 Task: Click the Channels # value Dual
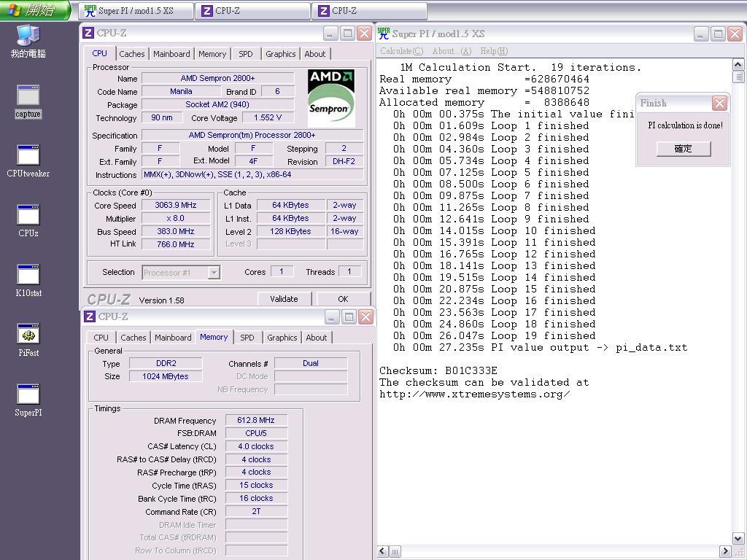coord(311,363)
